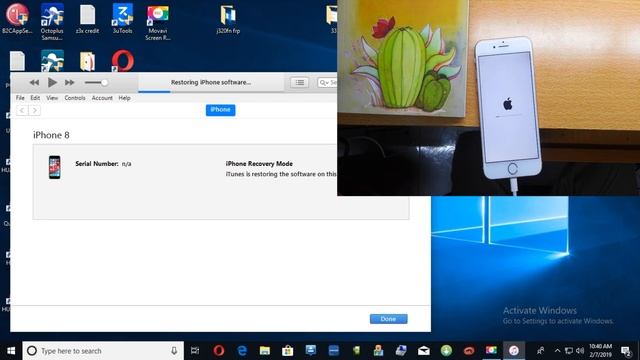Open the second-row Octoplus desktop shortcut
Viewport: 640px width, 360px height.
pyautogui.click(x=52, y=61)
